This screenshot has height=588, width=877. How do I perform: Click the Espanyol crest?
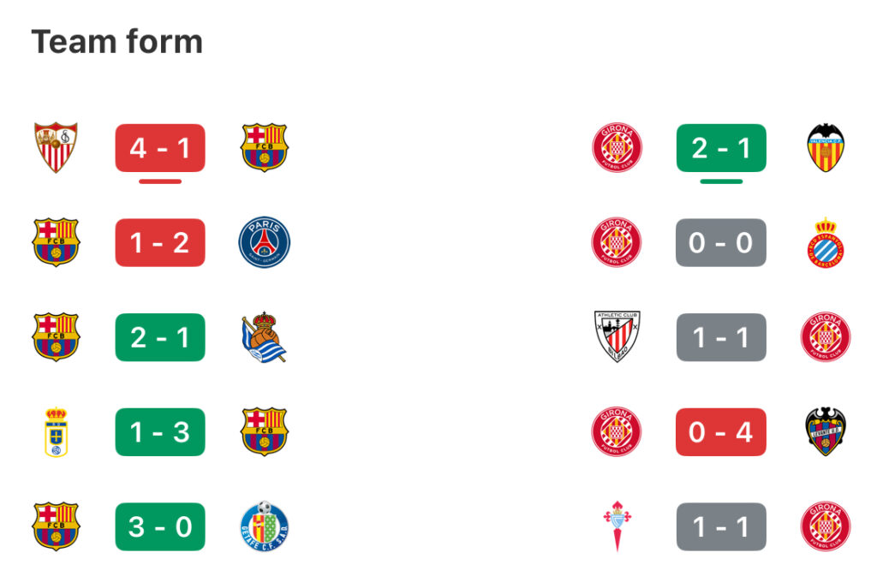826,242
